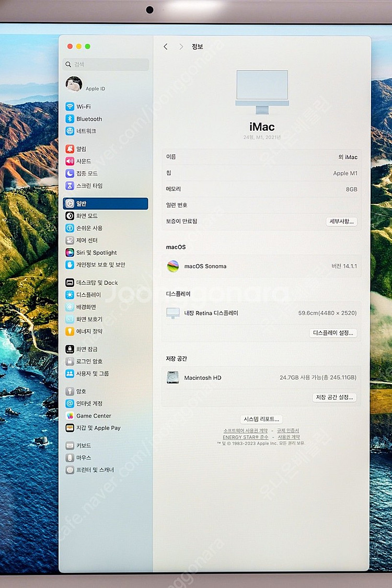Open 개인정보 보호 및 보안 hand icon
The width and height of the screenshot is (392, 588).
click(70, 265)
